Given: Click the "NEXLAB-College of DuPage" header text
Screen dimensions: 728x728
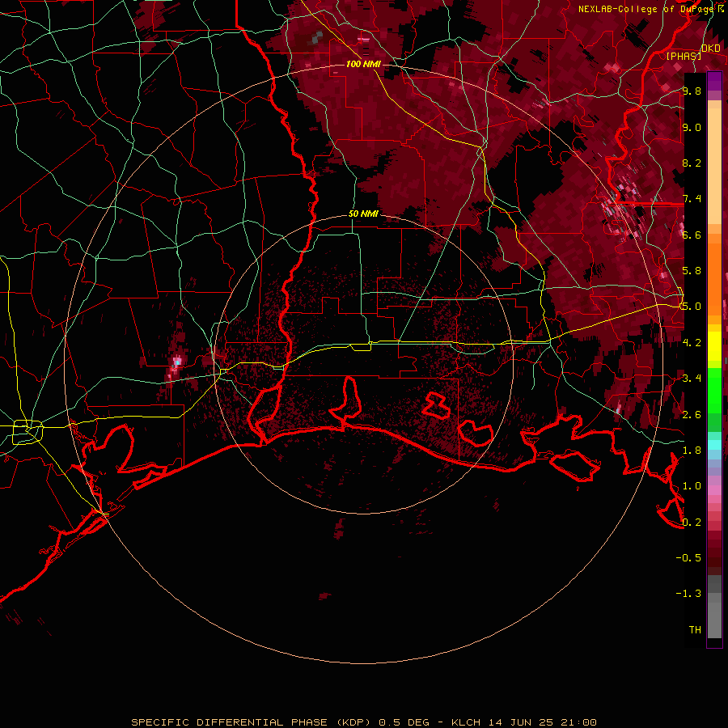Looking at the screenshot, I should click(x=645, y=9).
